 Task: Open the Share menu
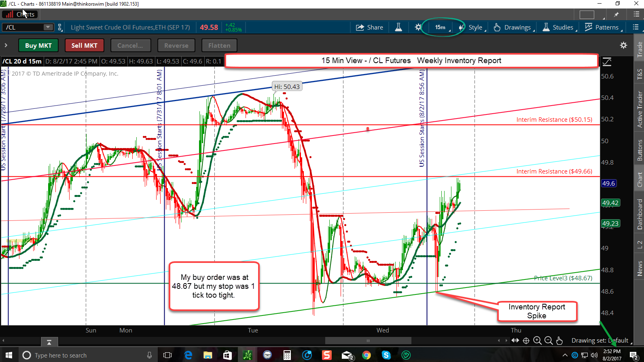point(369,28)
